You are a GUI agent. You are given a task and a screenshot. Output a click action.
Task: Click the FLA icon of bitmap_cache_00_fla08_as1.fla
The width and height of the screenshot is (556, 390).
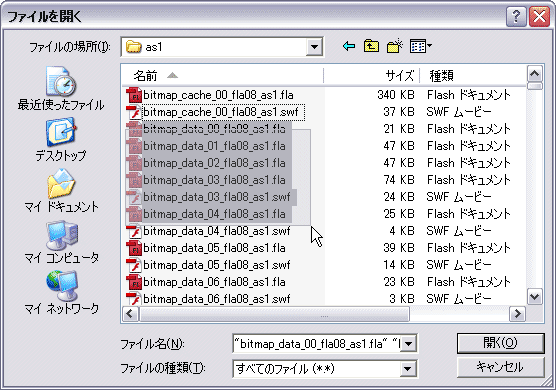[134, 95]
